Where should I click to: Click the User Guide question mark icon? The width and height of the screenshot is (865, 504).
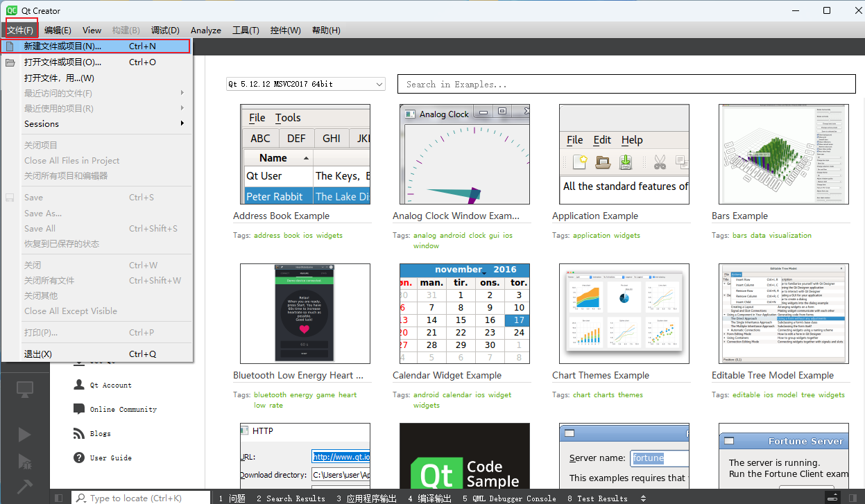pos(78,458)
